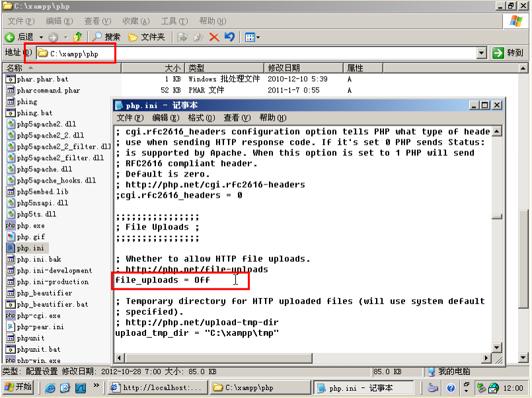Sort by Attributes (属性) column header
This screenshot has height=398, width=532.
coord(363,68)
